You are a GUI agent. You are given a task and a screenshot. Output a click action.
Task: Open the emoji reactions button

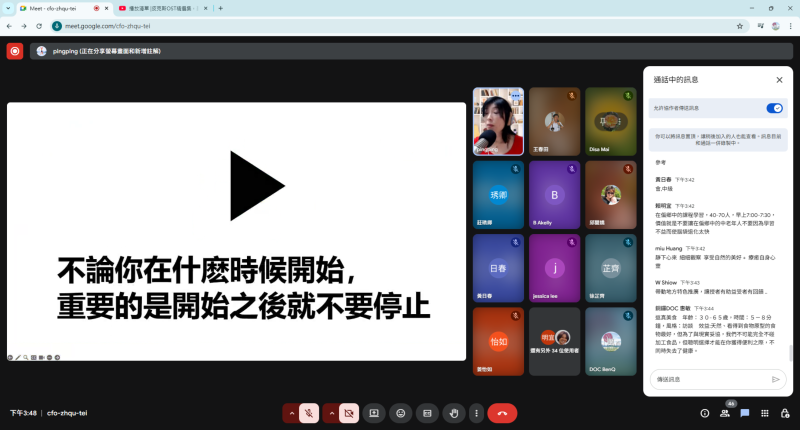click(x=401, y=413)
